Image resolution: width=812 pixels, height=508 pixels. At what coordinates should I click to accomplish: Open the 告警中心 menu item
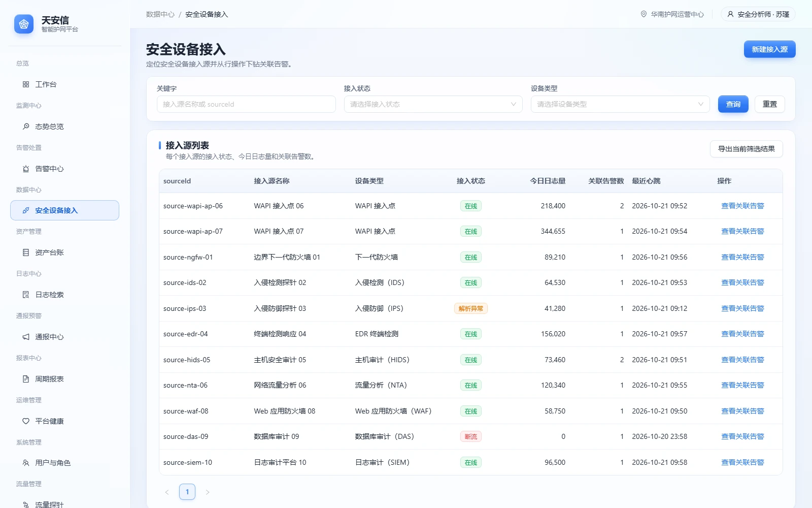[x=64, y=169]
